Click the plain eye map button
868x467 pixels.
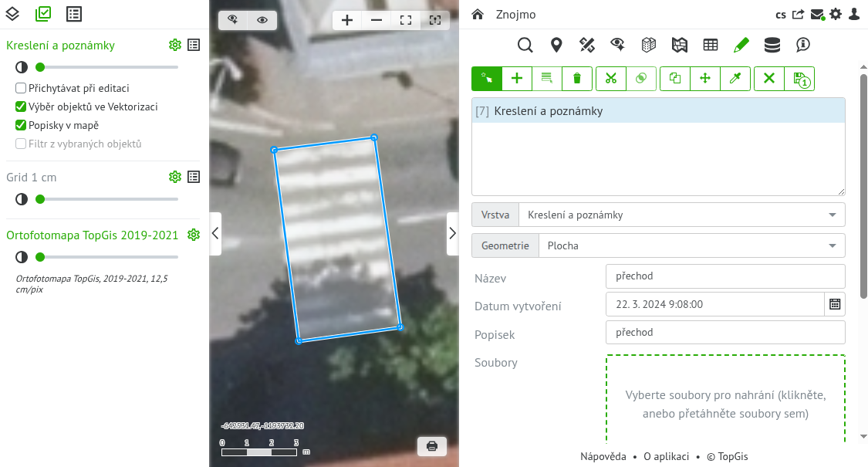tap(262, 20)
